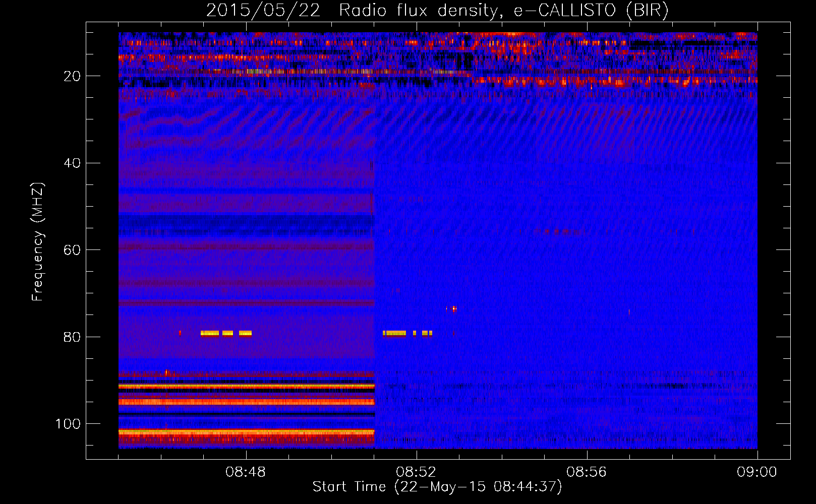Click the time tick label '08:56'

587,472
